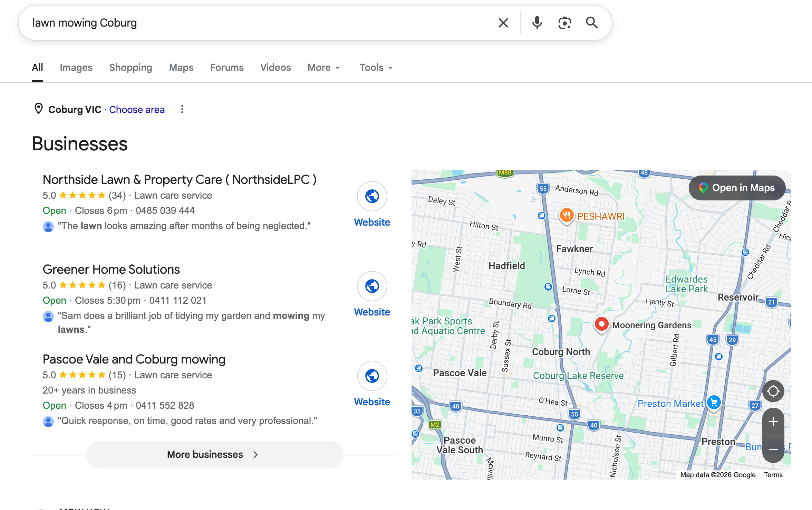Click phone number 0411 112 021
Image resolution: width=812 pixels, height=510 pixels.
[177, 301]
